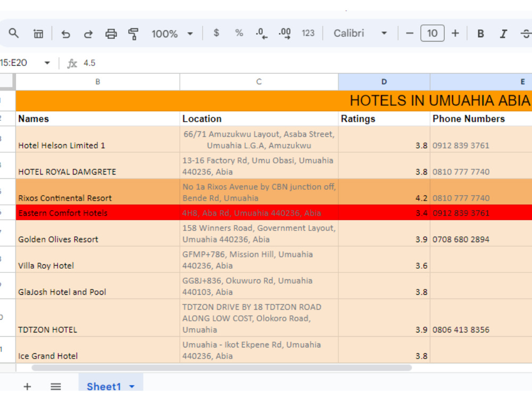Decrease font size with minus button
Viewport: 532px width, 399px height.
pos(410,33)
